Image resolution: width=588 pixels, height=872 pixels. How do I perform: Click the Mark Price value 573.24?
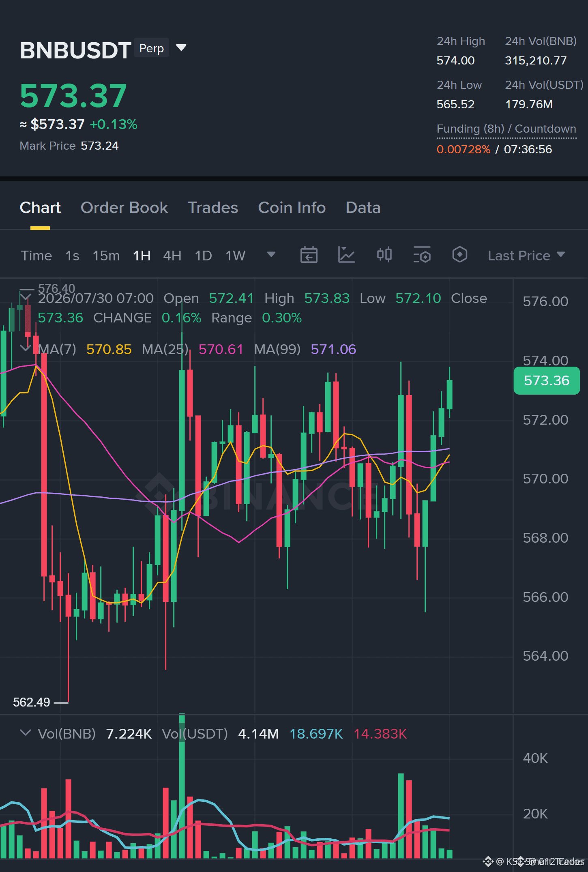100,146
